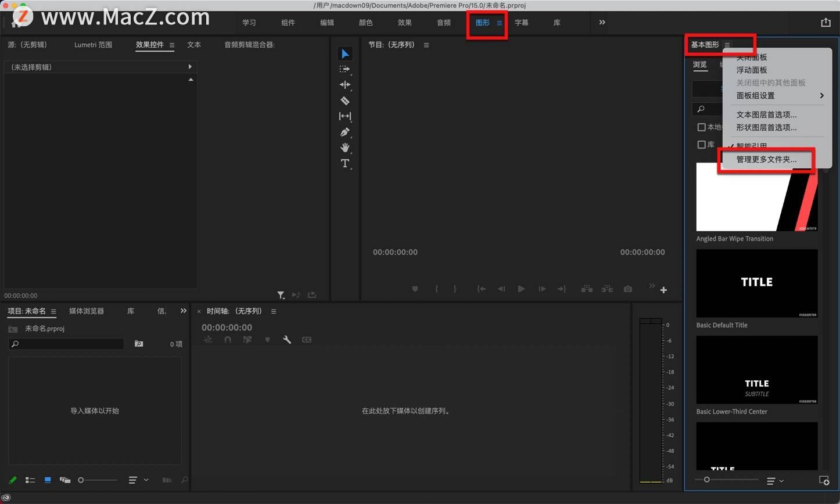The height and width of the screenshot is (504, 840).
Task: Switch to the 编辑 workspace
Action: point(327,23)
